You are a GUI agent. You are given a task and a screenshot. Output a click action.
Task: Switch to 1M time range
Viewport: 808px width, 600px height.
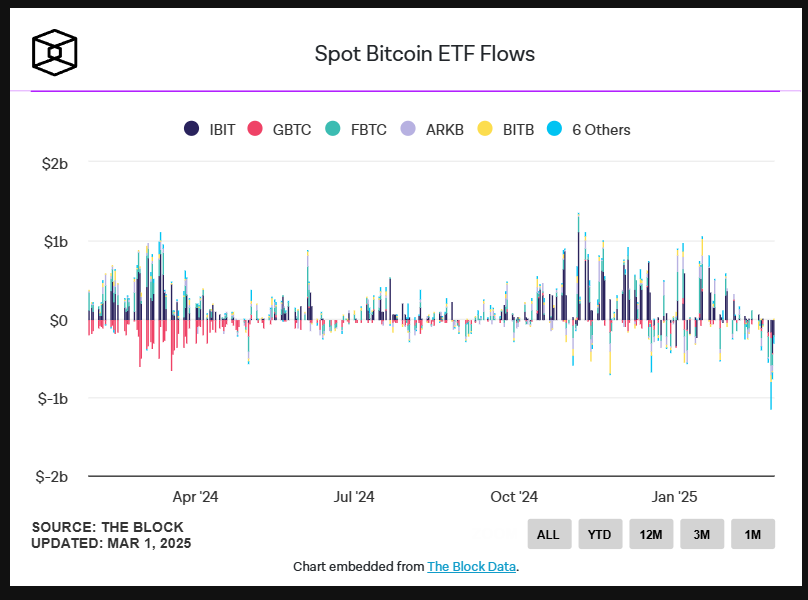tap(752, 534)
